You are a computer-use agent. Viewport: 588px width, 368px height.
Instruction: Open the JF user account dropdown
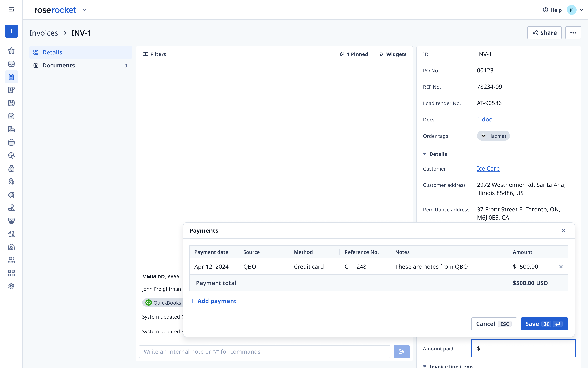pos(575,10)
